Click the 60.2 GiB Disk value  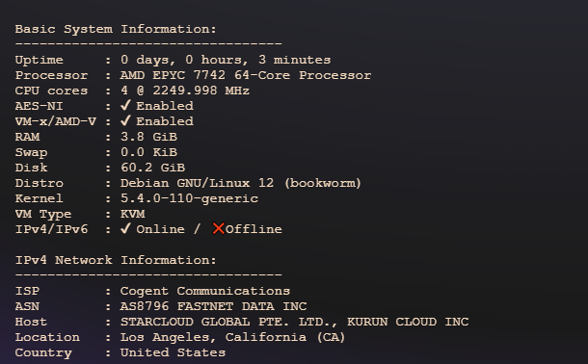[152, 168]
